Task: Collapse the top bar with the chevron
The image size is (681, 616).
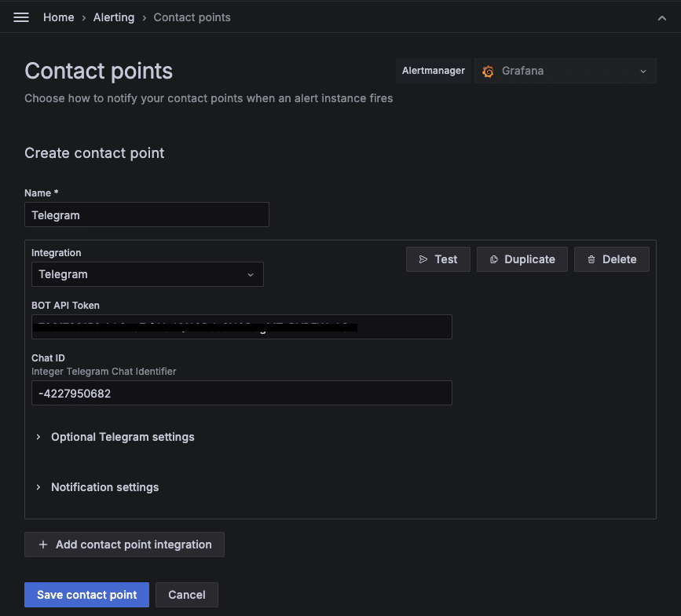Action: coord(661,18)
